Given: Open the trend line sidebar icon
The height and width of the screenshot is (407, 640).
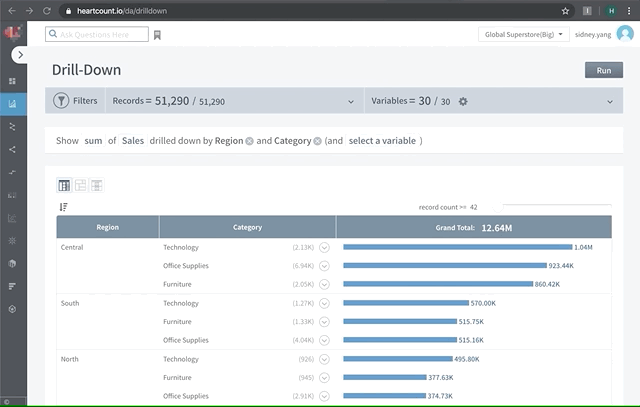Looking at the screenshot, I should click(12, 172).
